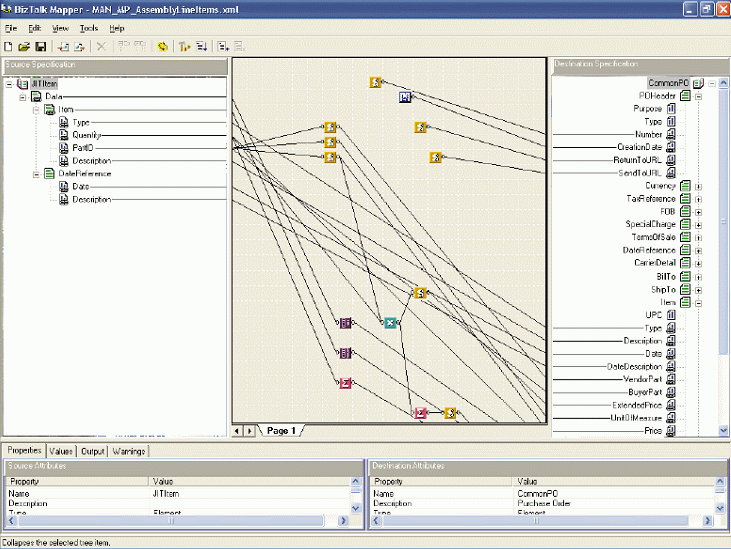This screenshot has width=731, height=549.
Task: Click the Delete (X) toolbar icon
Action: [101, 46]
